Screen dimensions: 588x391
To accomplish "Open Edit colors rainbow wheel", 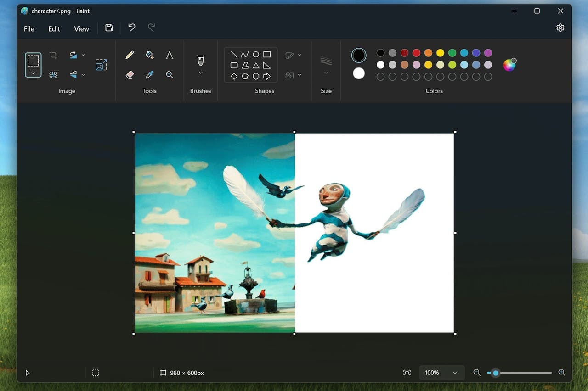I will pos(509,65).
